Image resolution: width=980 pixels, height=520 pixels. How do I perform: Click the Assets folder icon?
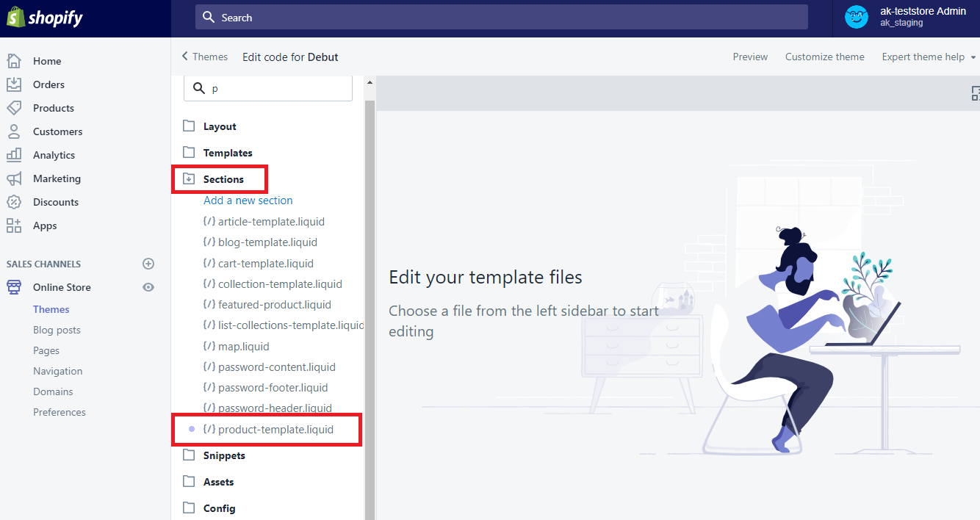(189, 481)
